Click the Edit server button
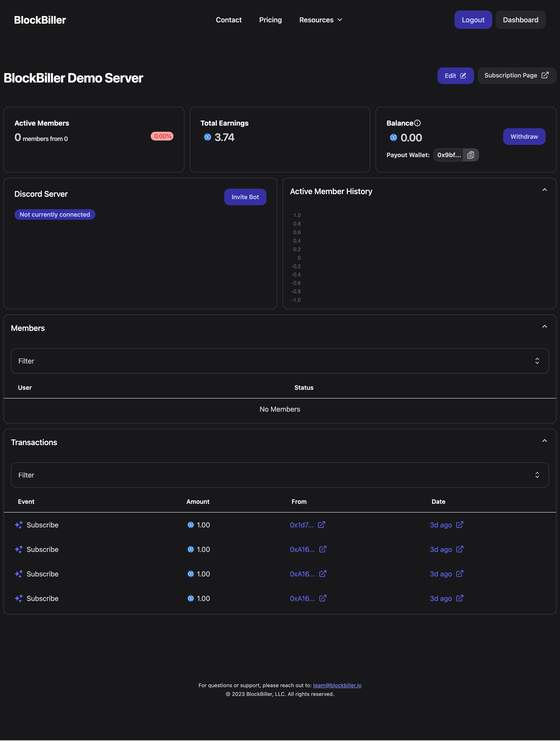This screenshot has height=741, width=560. tap(455, 76)
